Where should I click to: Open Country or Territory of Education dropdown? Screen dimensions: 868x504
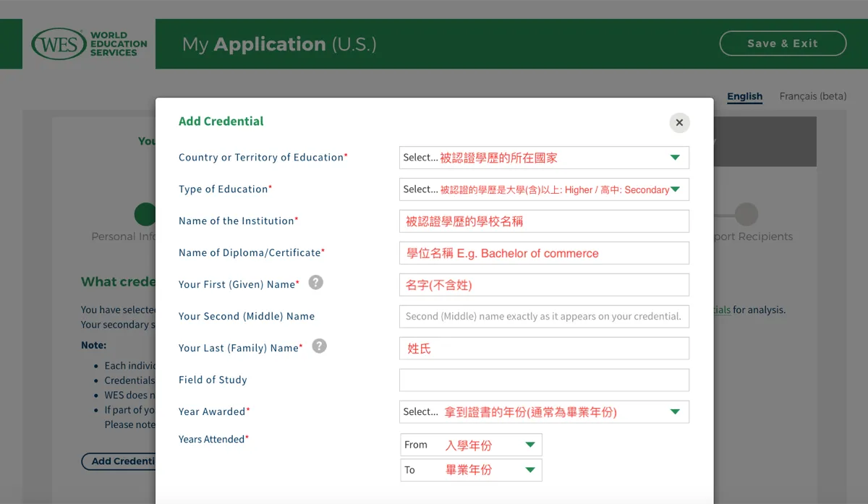tap(544, 158)
